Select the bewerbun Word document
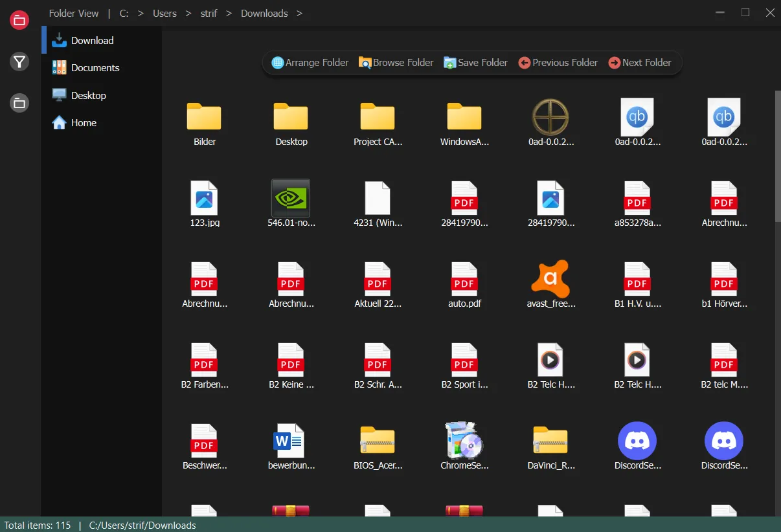 [290, 445]
